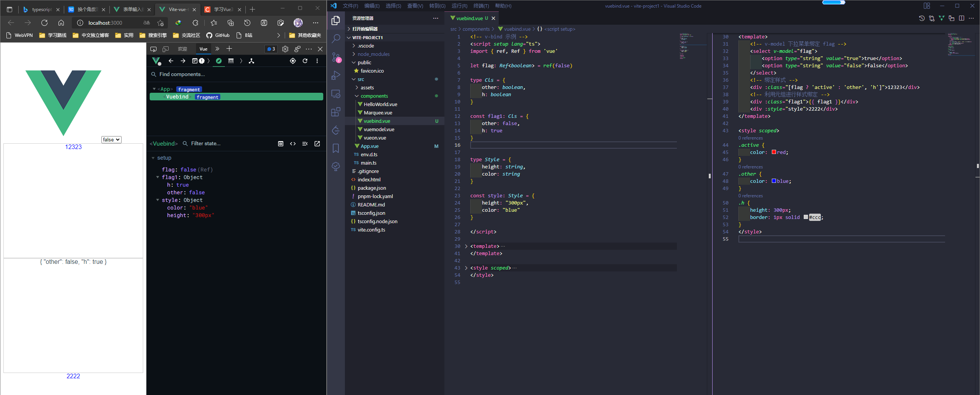Expand folded template block on line 30
This screenshot has height=395, width=980.
click(x=466, y=246)
